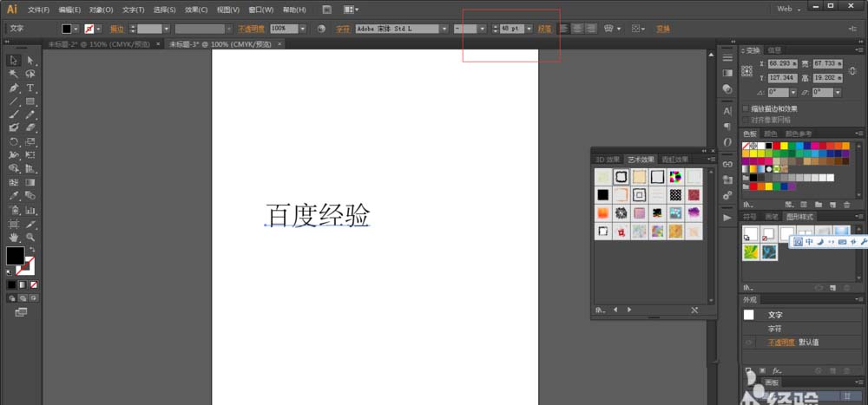Viewport: 868px width, 405px height.
Task: Select the Type (T) tool
Action: [x=30, y=88]
